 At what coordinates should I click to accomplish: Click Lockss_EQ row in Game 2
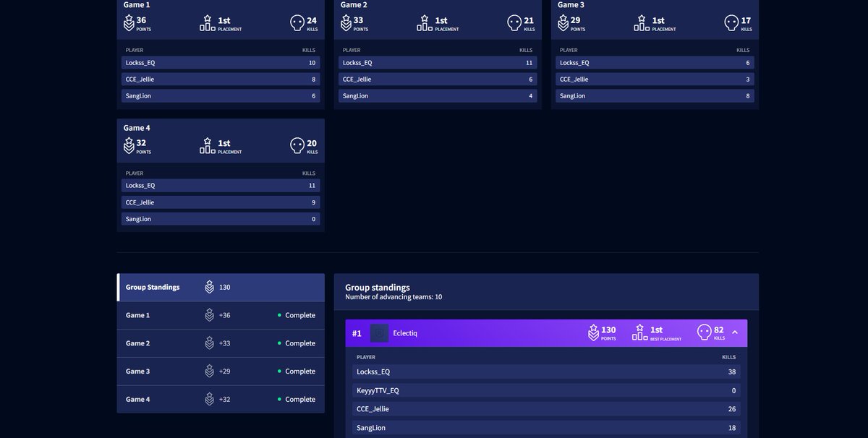(x=438, y=63)
